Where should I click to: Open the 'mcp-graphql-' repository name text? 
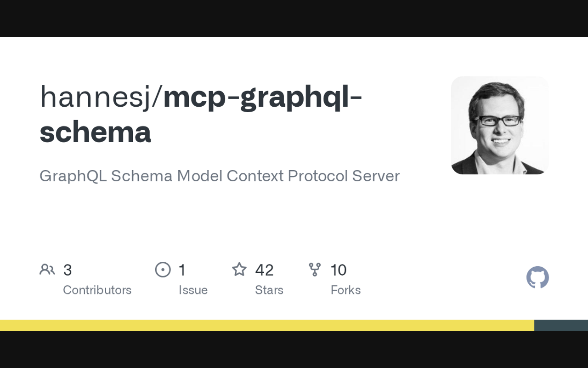coord(263,98)
